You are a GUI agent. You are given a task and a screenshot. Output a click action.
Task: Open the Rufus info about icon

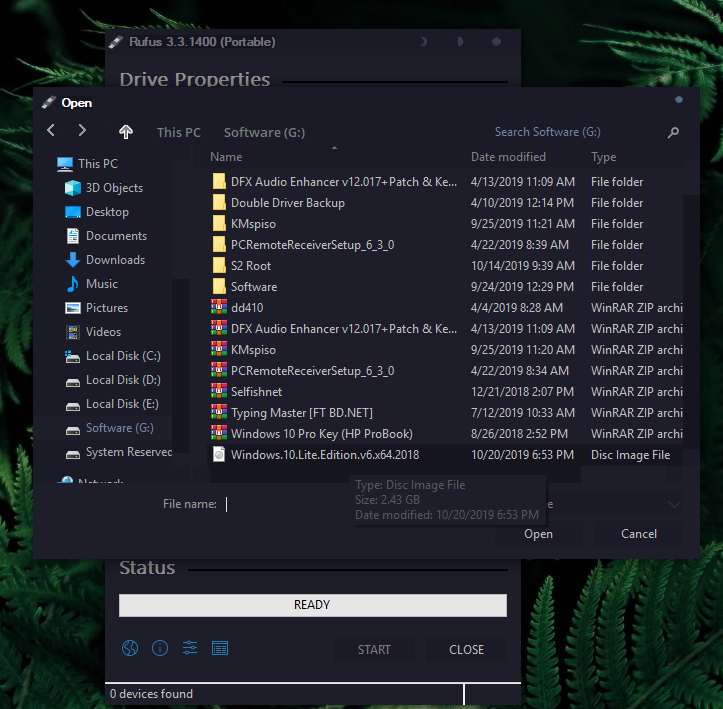[x=159, y=649]
